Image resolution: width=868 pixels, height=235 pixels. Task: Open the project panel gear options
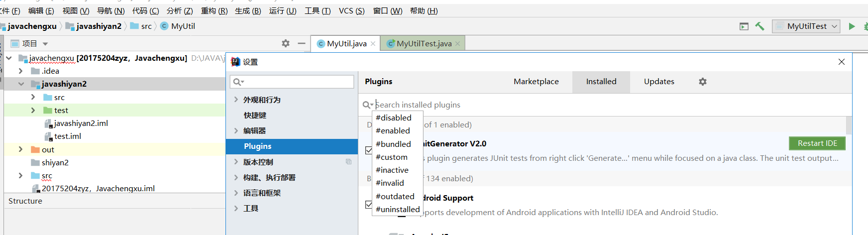click(x=286, y=43)
